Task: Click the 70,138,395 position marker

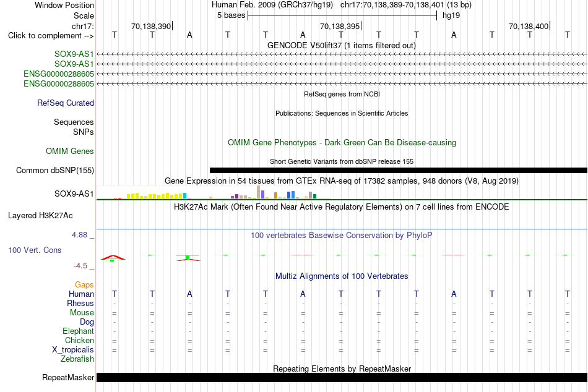Action: [x=340, y=26]
